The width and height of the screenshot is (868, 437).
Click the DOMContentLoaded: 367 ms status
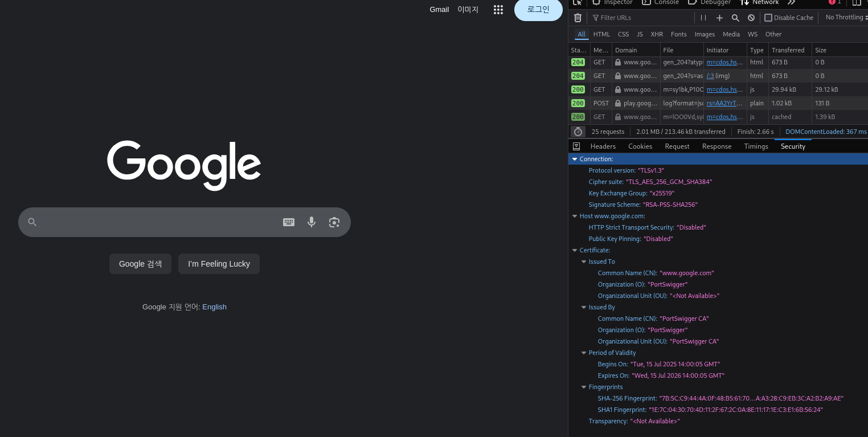point(826,132)
